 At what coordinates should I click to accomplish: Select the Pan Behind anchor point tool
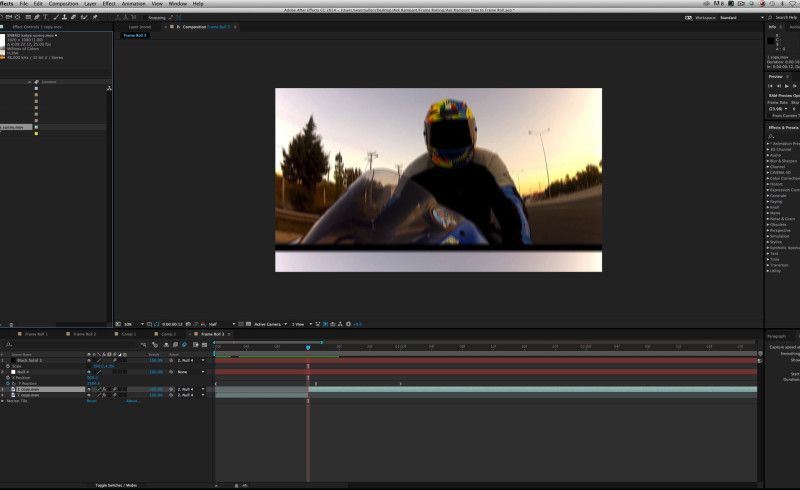17,17
